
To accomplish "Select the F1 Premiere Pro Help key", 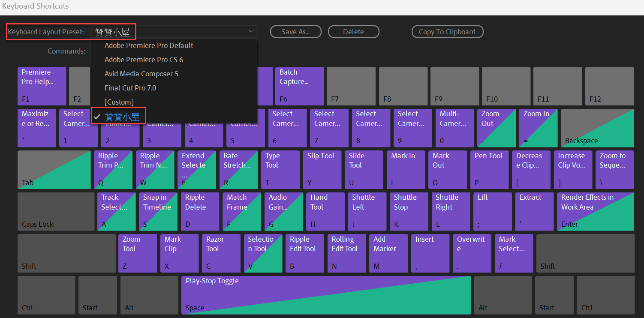I will pos(42,86).
